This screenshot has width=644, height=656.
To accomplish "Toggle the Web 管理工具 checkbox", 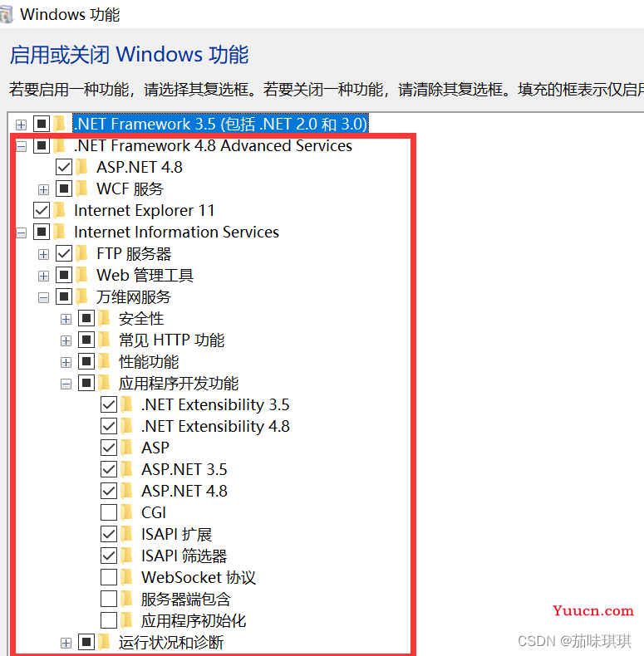I will click(64, 275).
